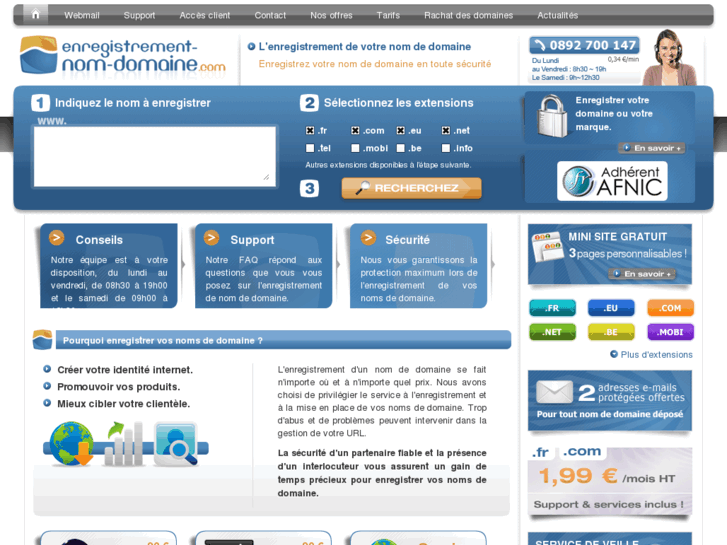
Task: Uncheck the .net extension checkbox
Action: click(446, 130)
